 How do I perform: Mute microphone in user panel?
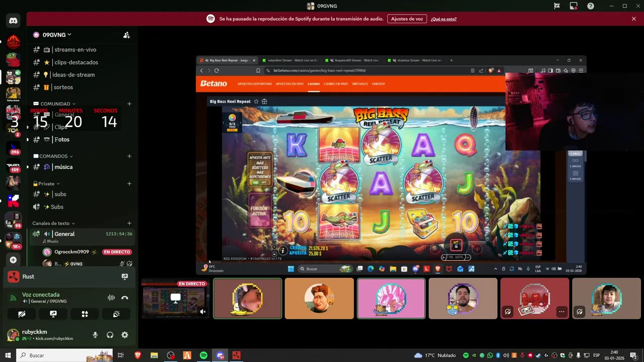point(95,335)
